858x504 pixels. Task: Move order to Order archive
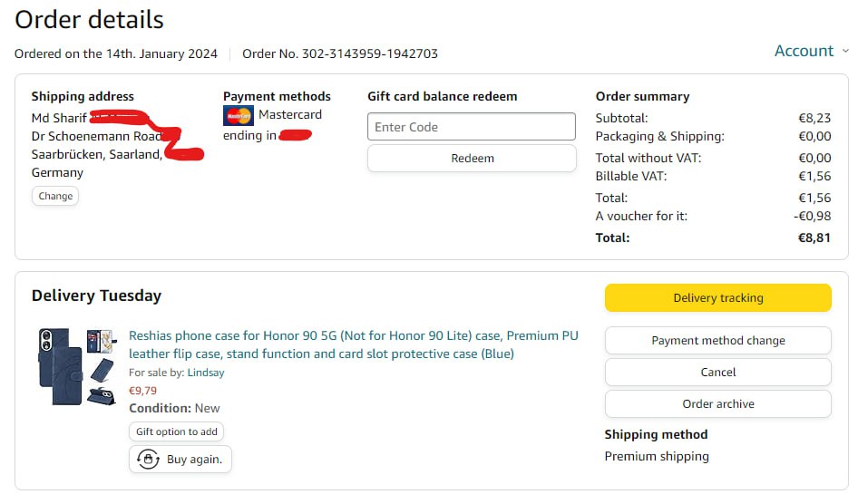[x=717, y=404]
